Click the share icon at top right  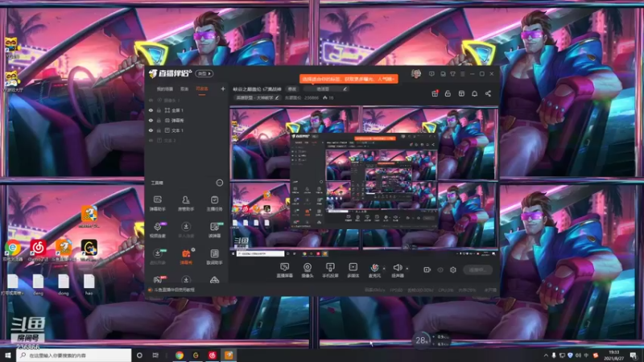tap(488, 93)
